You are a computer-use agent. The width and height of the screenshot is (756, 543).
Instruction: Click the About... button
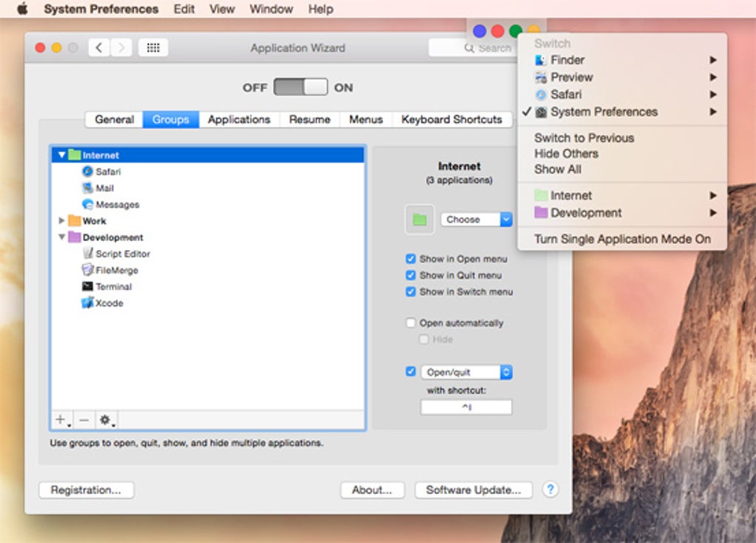pos(372,490)
